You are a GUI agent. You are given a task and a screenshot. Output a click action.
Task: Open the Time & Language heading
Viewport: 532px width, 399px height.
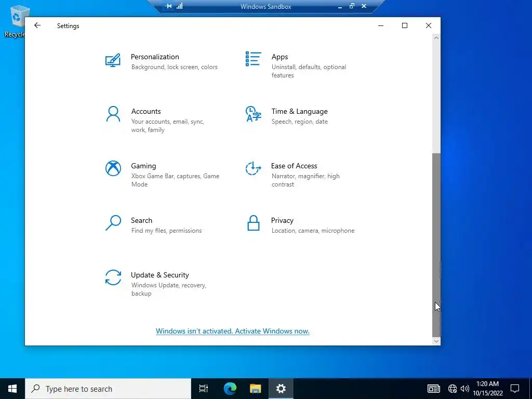(x=299, y=111)
